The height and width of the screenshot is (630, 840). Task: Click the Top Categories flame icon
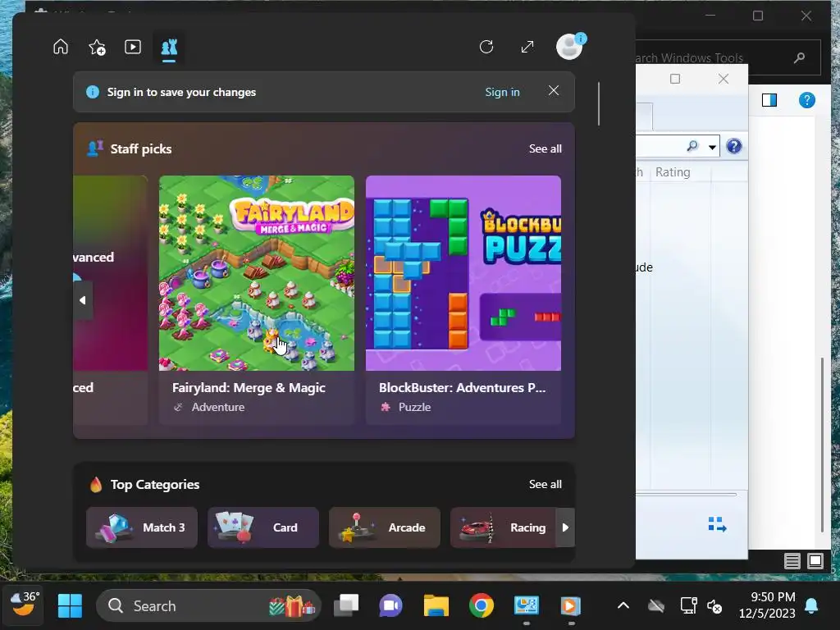96,484
